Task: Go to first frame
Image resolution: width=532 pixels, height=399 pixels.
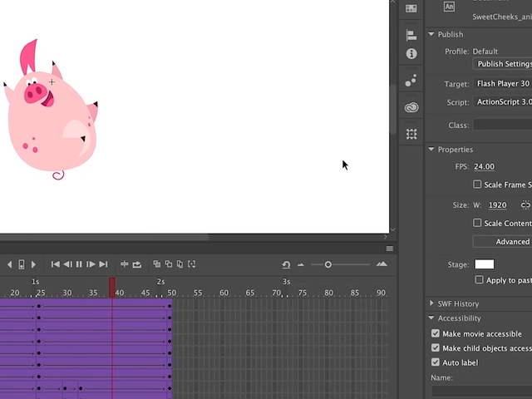Action: (56, 264)
